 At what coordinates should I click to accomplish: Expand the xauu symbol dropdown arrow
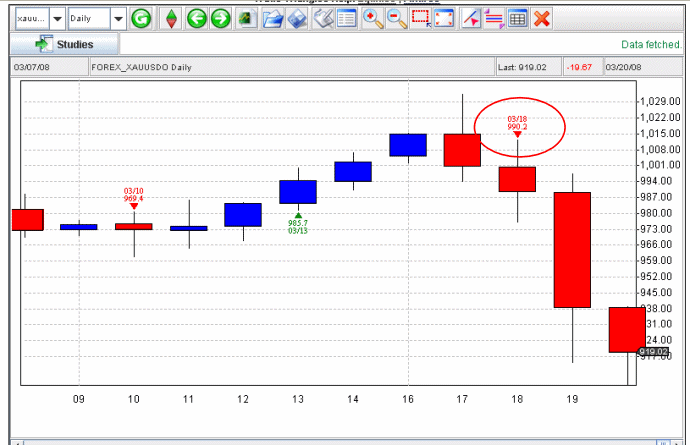click(56, 18)
